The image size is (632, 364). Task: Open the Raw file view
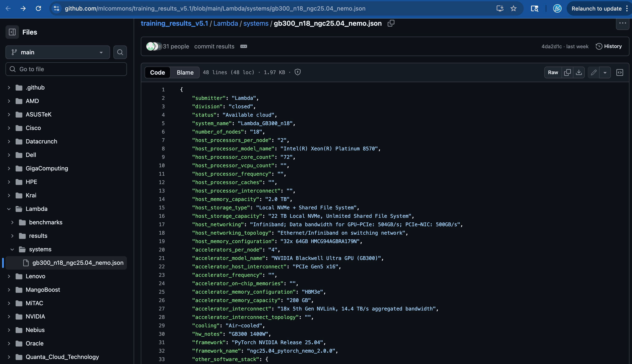tap(553, 72)
